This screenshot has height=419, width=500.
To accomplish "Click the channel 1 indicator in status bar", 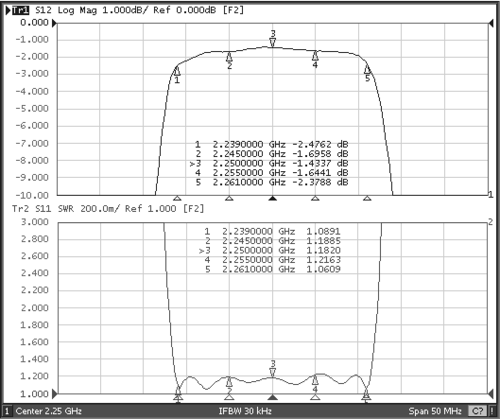I will click(x=7, y=411).
